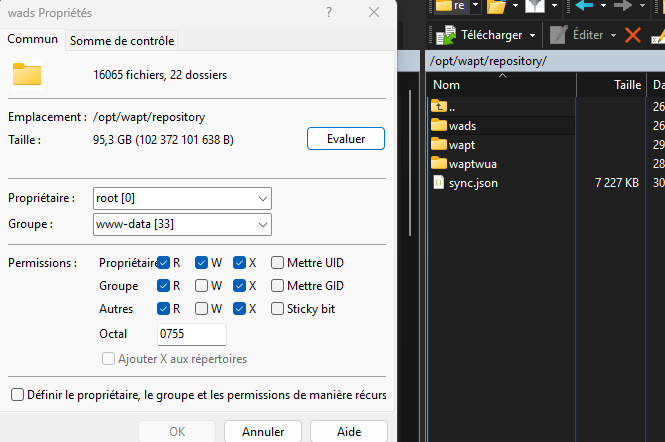Click the blue back arrow
Screen dimensions: 665x442
pos(584,6)
